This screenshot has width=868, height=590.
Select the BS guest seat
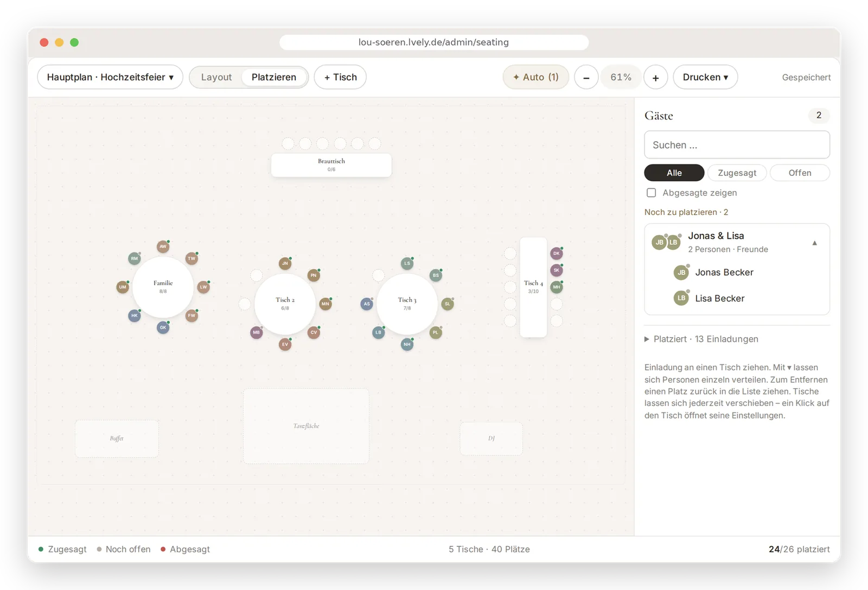point(436,275)
